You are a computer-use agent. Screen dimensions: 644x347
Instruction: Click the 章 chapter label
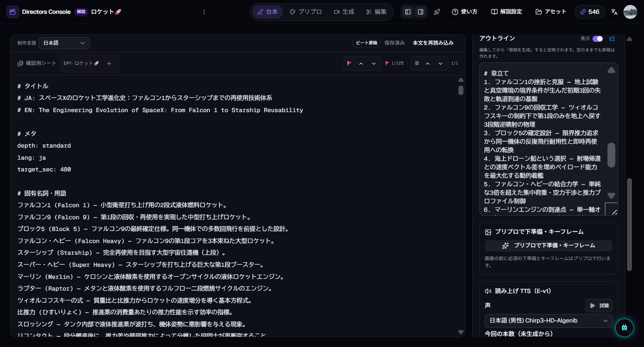(x=417, y=63)
